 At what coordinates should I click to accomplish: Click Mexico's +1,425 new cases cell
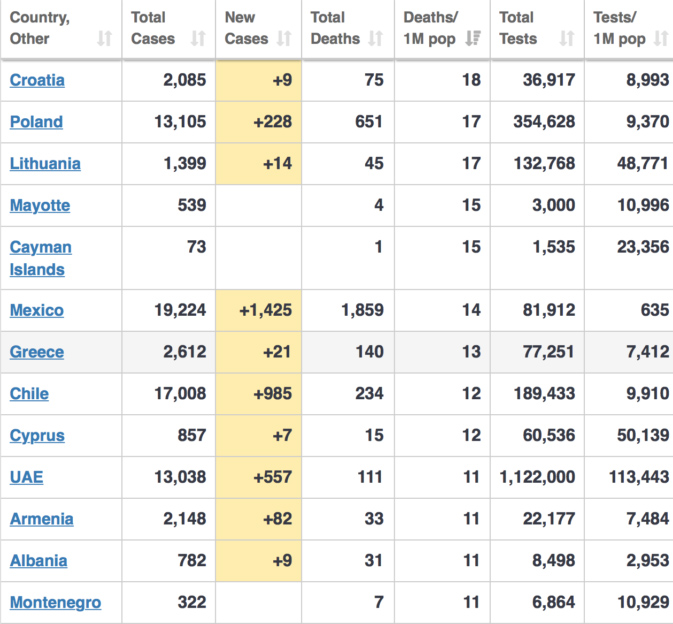pyautogui.click(x=258, y=311)
